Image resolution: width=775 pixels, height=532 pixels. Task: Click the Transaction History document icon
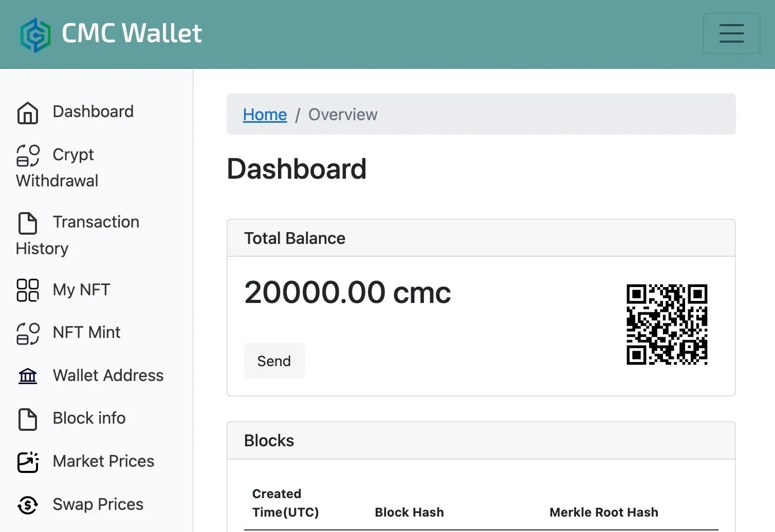(x=28, y=223)
